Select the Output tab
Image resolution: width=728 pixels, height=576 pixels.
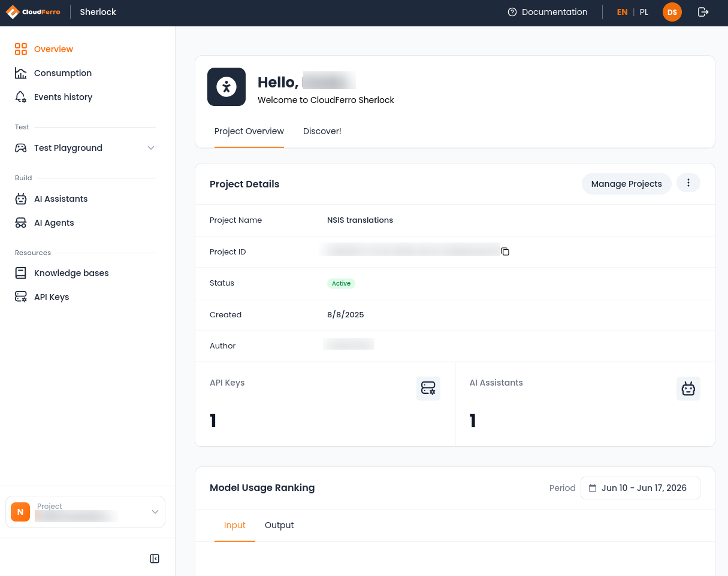point(279,525)
